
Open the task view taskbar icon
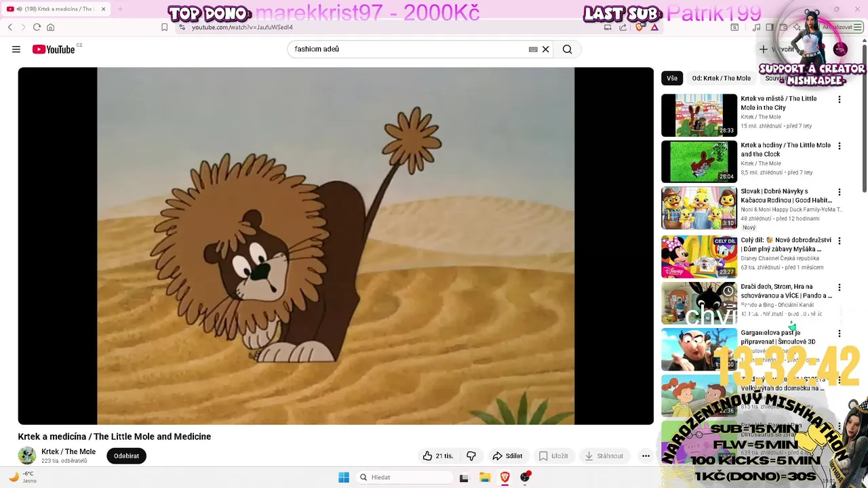[464, 477]
